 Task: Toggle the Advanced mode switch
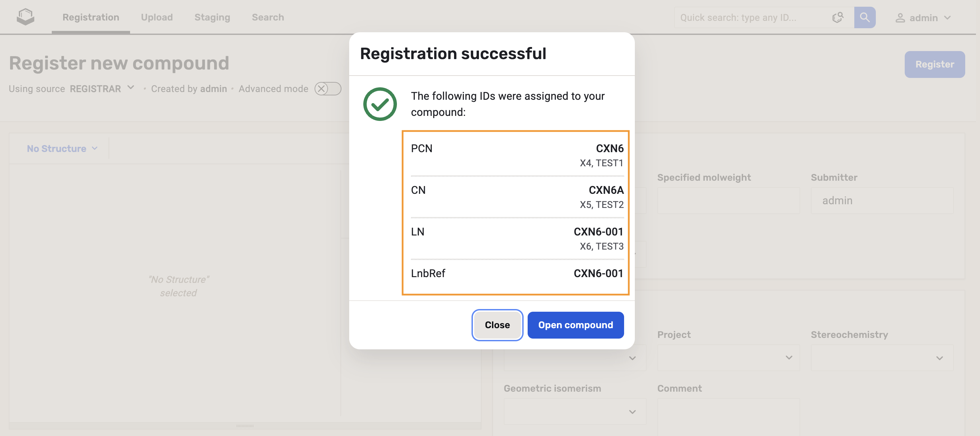point(328,89)
